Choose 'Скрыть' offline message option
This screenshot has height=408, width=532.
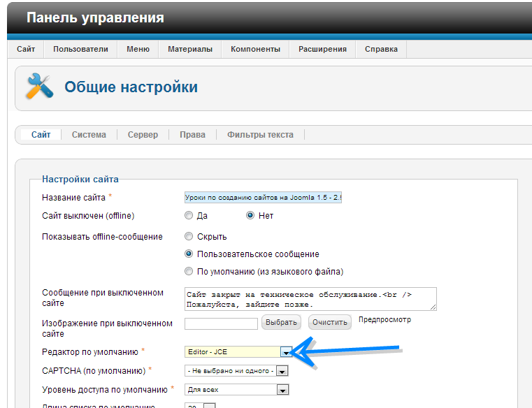(189, 237)
